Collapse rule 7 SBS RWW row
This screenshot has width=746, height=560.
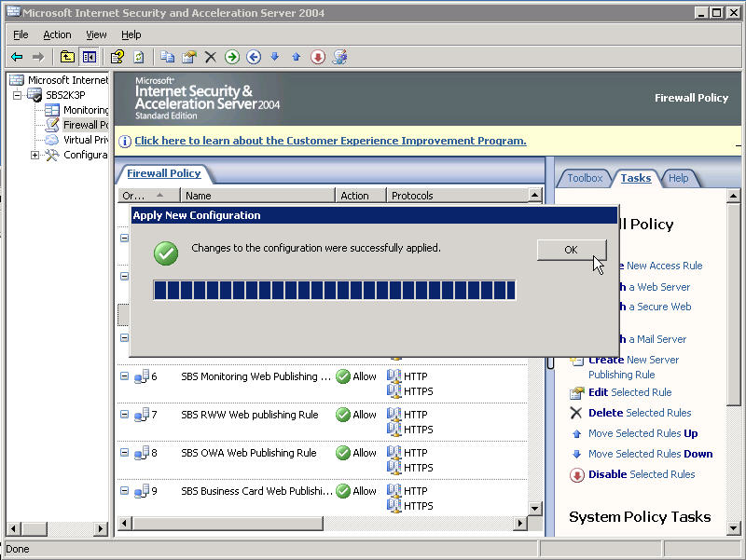(x=124, y=415)
